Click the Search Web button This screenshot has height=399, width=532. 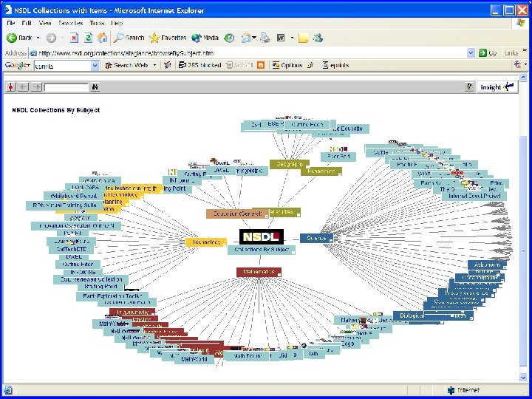[x=126, y=65]
